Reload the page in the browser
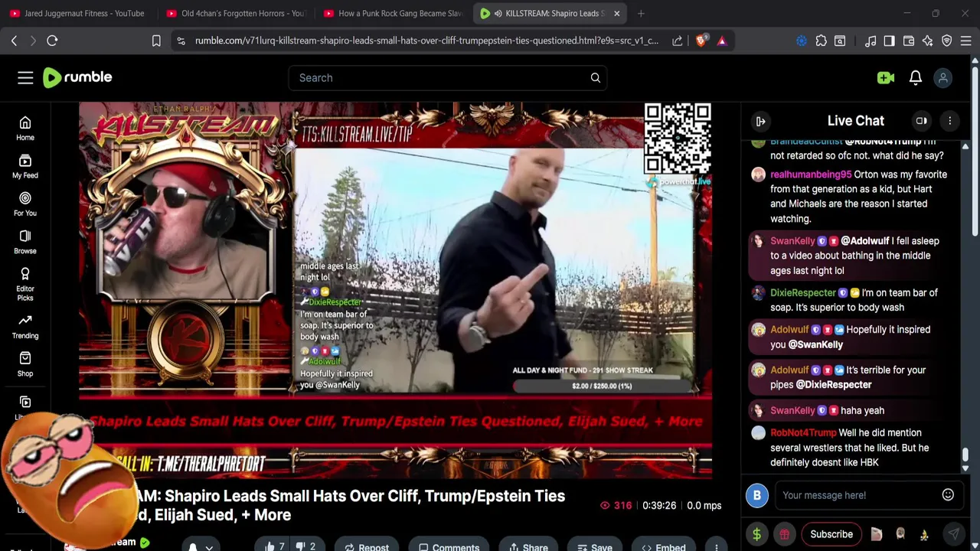This screenshot has width=980, height=551. 52,41
